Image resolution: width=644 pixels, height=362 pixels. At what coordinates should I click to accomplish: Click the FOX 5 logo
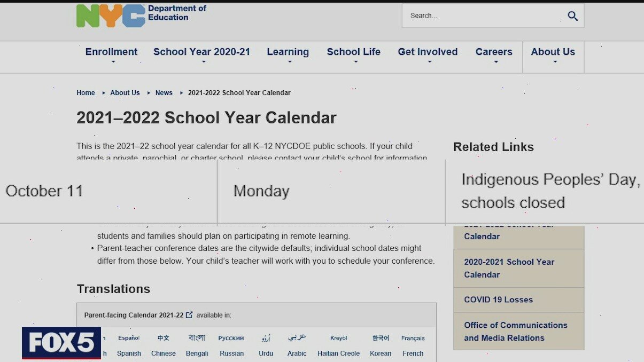(61, 342)
